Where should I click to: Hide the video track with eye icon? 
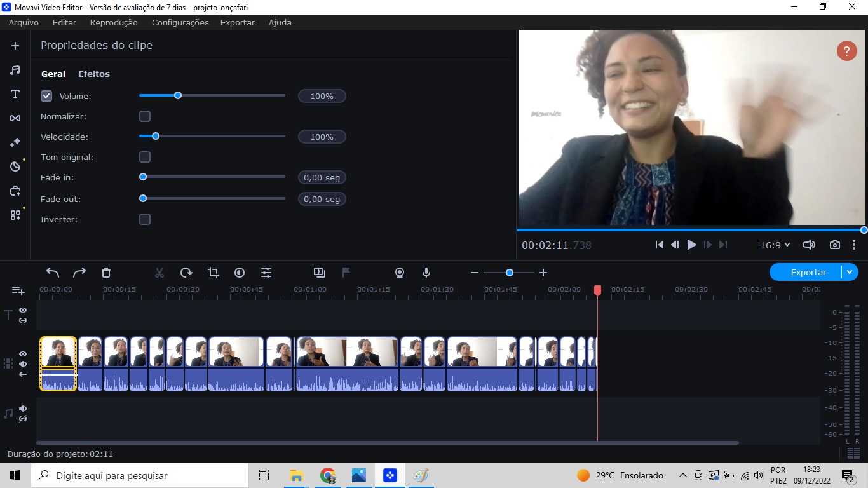23,354
